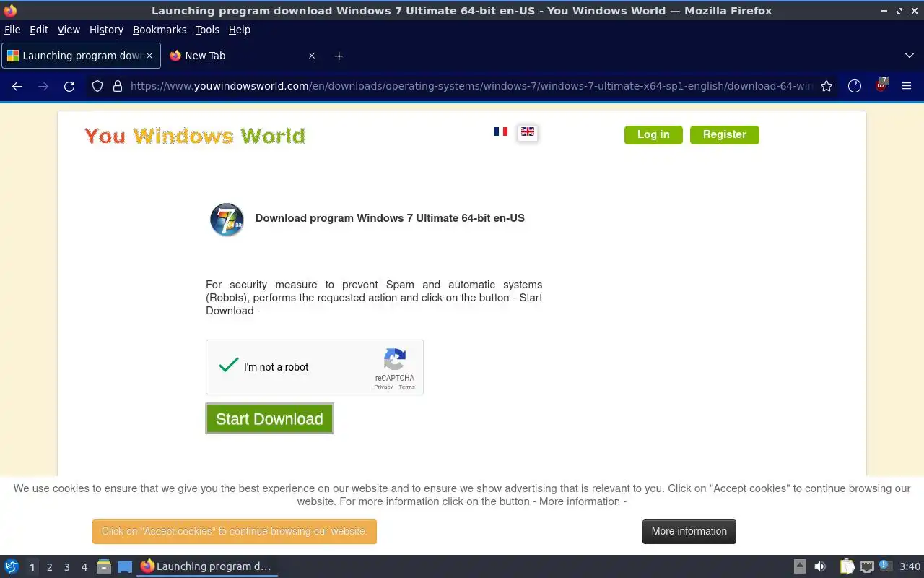Click the Log in button
924x578 pixels.
[x=653, y=134]
